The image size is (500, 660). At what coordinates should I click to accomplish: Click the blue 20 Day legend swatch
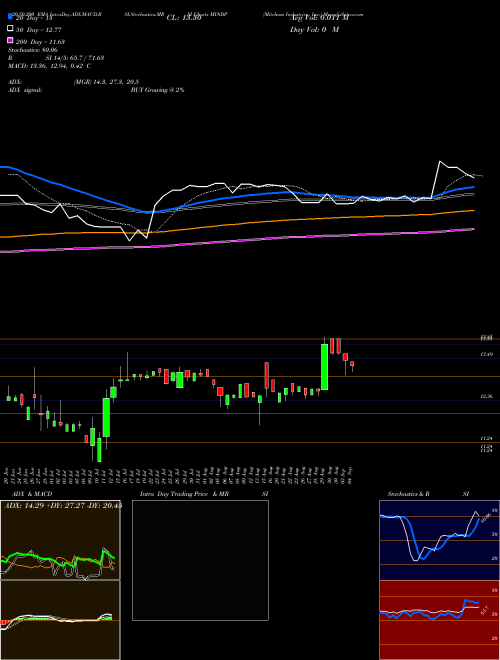10,16
